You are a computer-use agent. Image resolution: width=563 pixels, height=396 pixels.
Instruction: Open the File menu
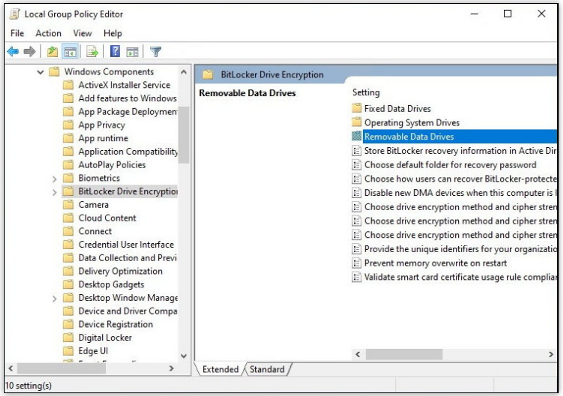[17, 33]
